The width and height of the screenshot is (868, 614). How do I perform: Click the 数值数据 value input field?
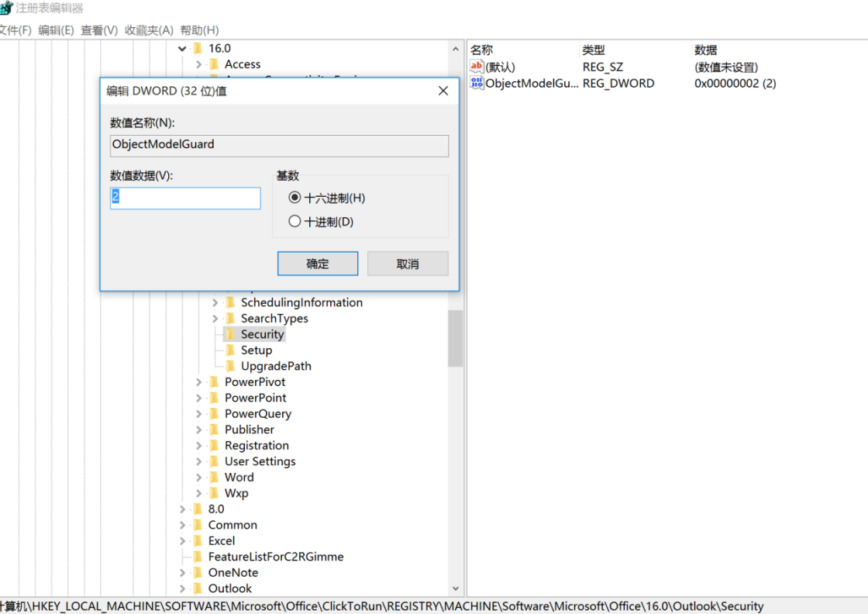(x=185, y=198)
